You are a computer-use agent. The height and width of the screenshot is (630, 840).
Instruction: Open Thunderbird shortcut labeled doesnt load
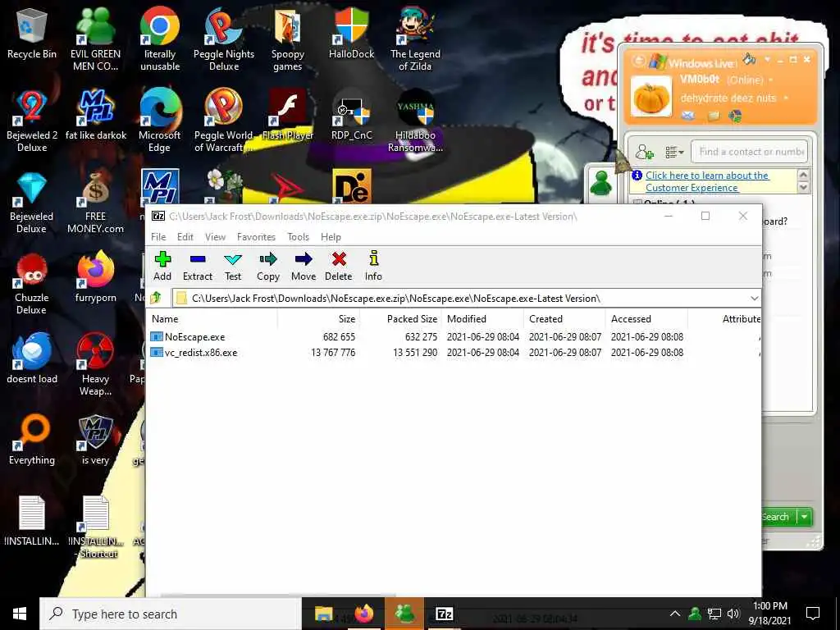(x=32, y=359)
